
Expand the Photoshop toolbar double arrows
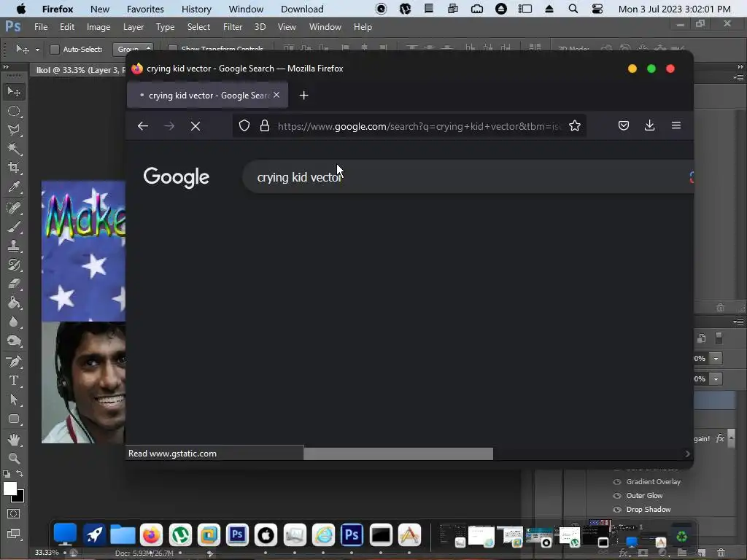(x=6, y=67)
